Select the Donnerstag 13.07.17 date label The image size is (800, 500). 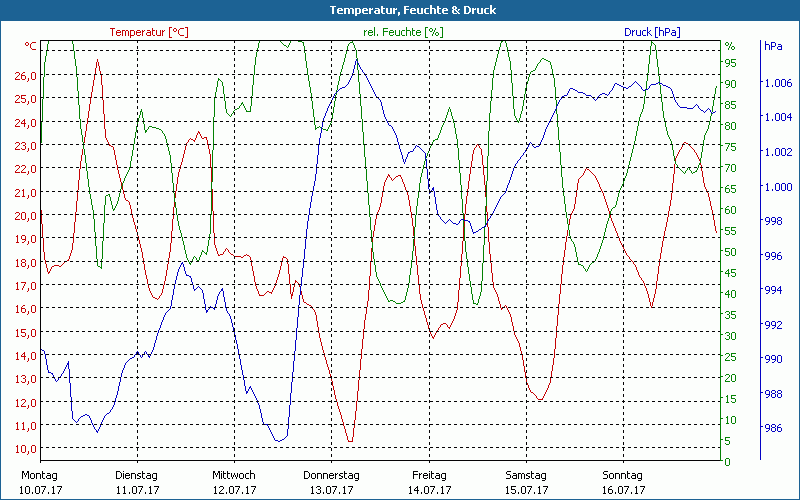(331, 482)
